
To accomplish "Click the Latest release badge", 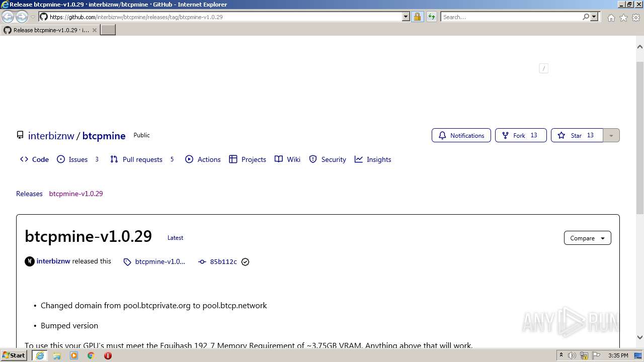I will pos(175,238).
